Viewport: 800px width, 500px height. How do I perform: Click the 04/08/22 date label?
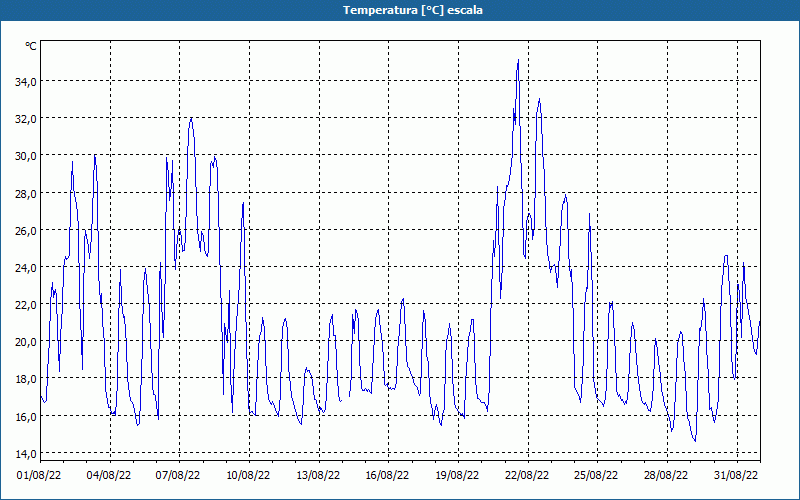coord(110,476)
